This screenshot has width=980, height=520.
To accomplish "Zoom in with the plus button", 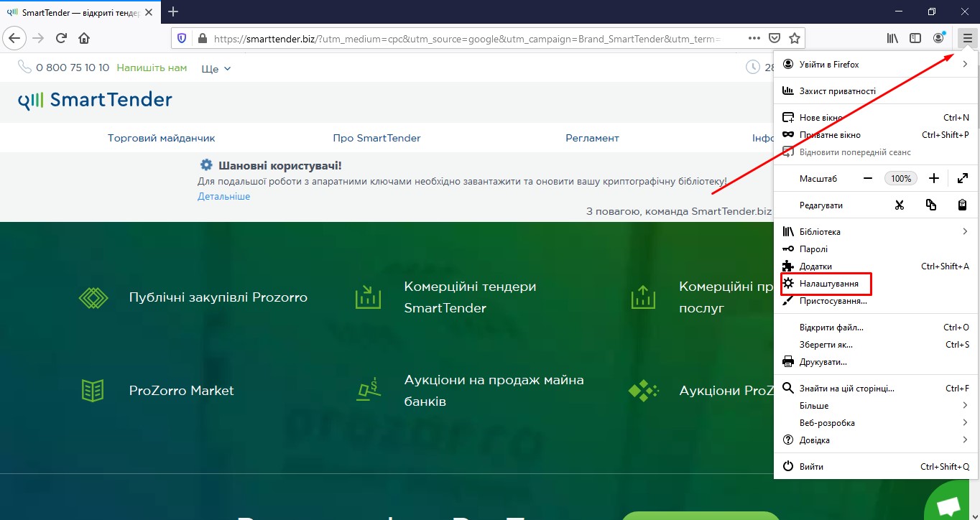I will click(933, 178).
